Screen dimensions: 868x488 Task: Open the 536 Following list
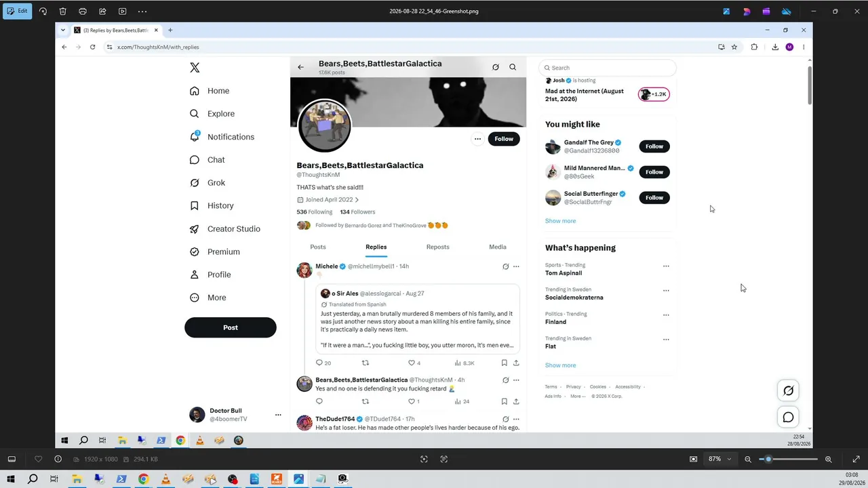314,212
